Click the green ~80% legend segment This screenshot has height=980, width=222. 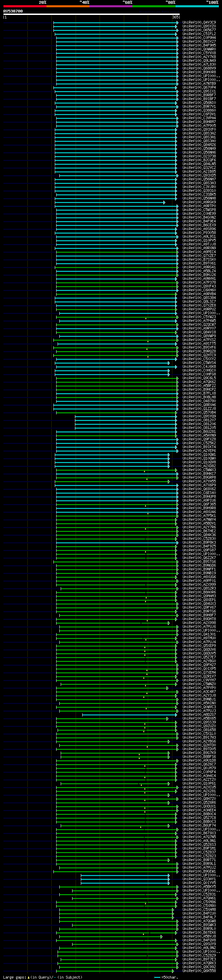(154, 6)
